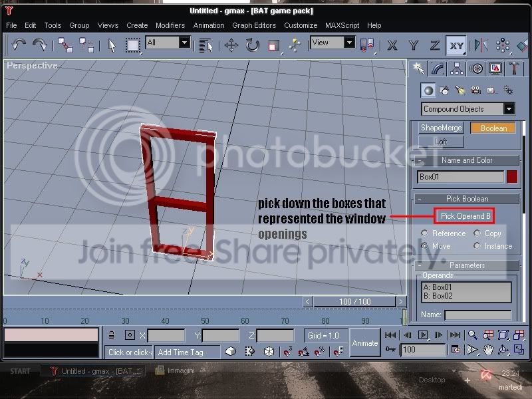Click the Array tool icon

(503, 45)
